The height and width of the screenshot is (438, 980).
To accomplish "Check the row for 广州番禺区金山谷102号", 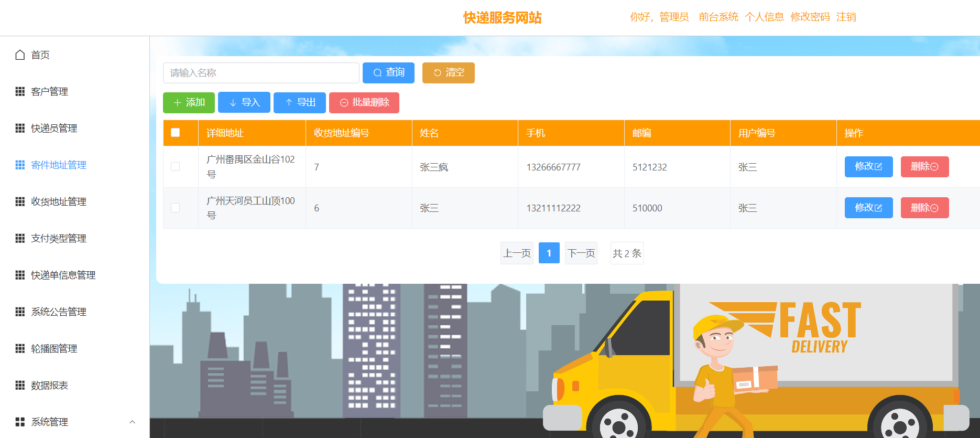I will (x=176, y=167).
